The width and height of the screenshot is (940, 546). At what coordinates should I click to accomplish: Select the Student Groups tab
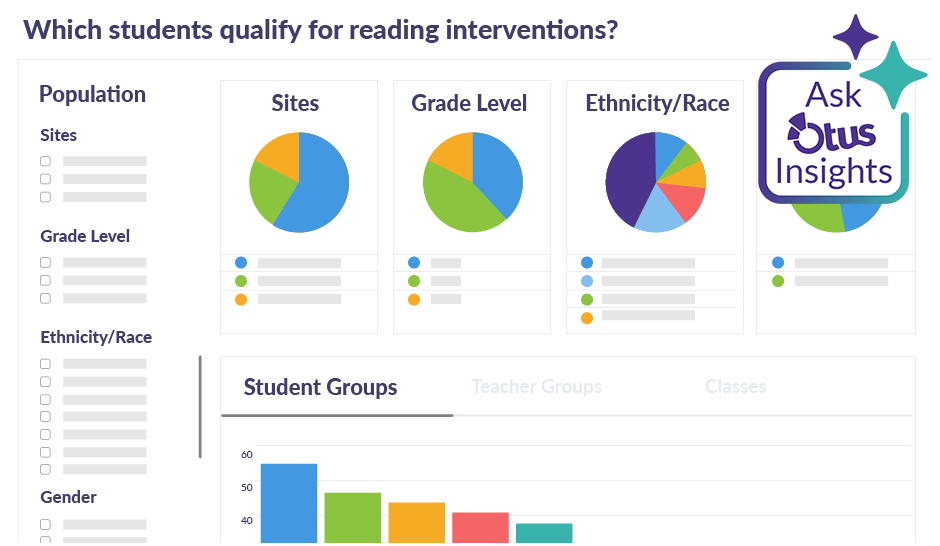[321, 387]
